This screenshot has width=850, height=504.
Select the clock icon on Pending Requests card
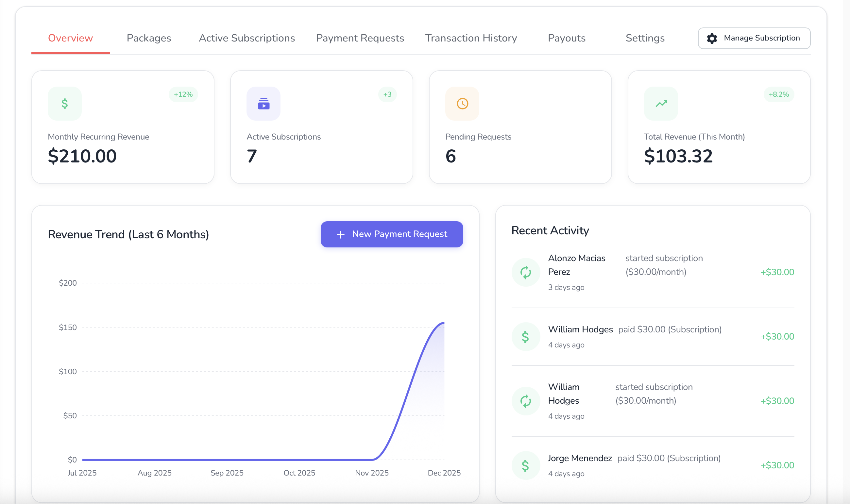point(462,104)
